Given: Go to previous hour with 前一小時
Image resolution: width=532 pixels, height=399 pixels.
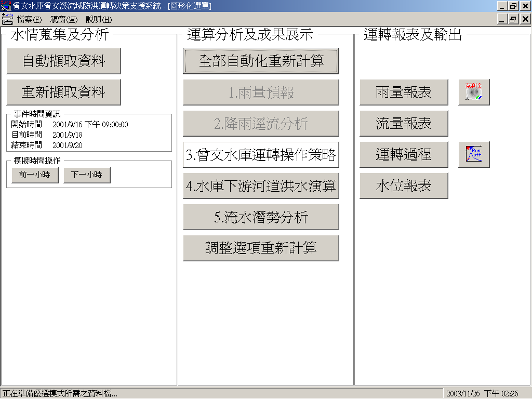Looking at the screenshot, I should (35, 175).
